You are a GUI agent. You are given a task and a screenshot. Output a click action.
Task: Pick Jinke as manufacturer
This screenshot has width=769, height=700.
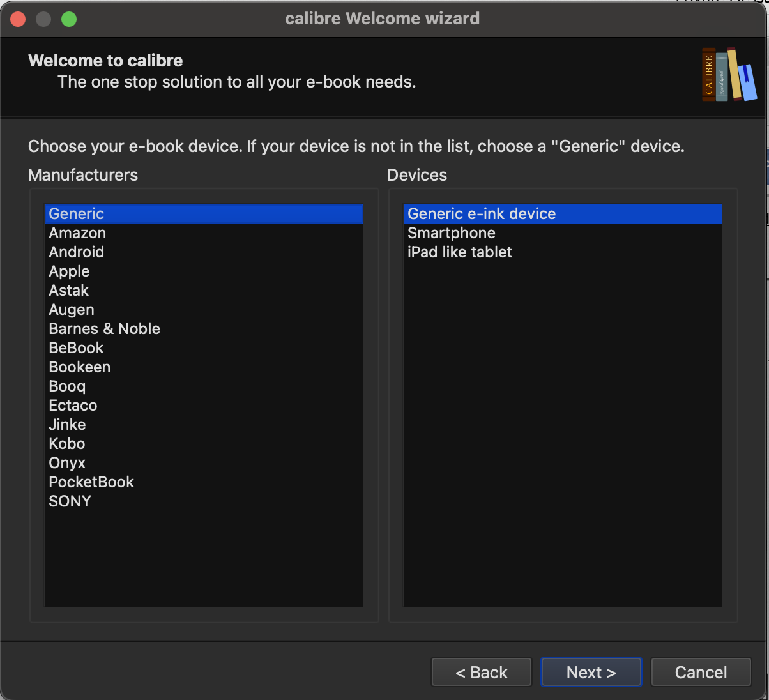204,425
